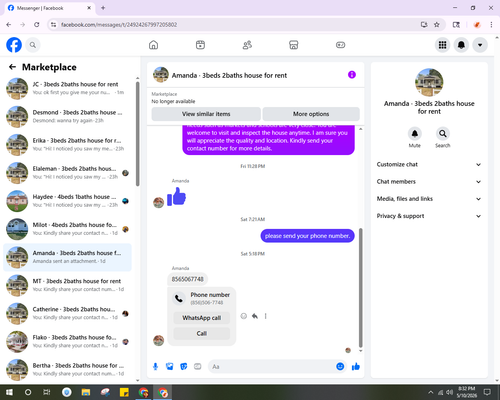Click the View similar items button
The height and width of the screenshot is (400, 500).
206,114
